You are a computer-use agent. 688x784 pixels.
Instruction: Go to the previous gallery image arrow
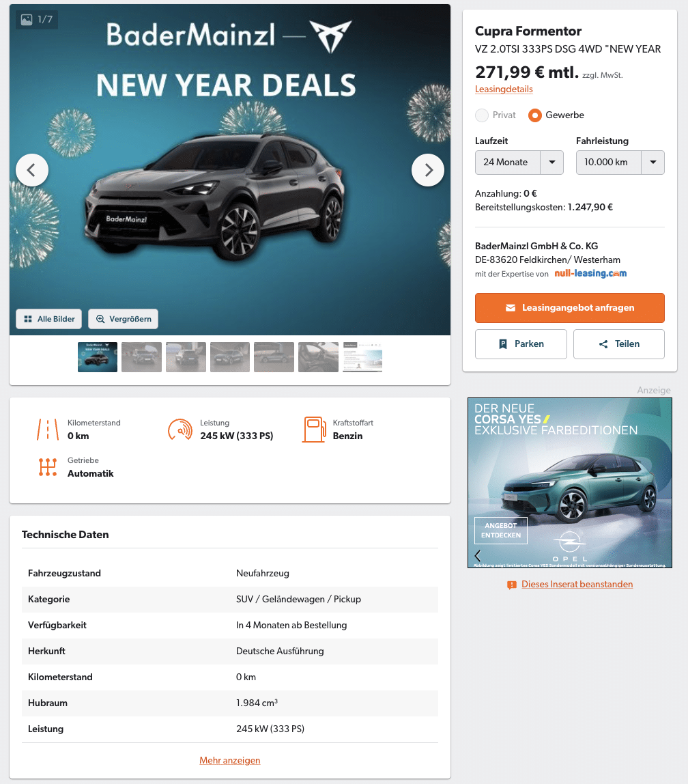point(32,170)
